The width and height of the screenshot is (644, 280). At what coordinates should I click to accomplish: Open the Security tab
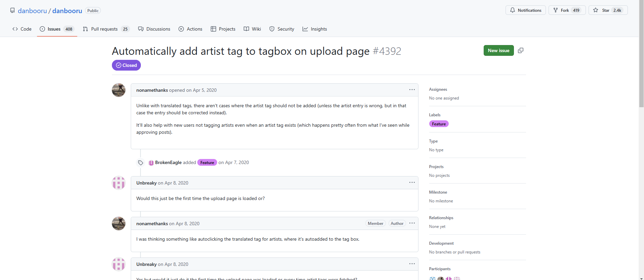pos(282,29)
